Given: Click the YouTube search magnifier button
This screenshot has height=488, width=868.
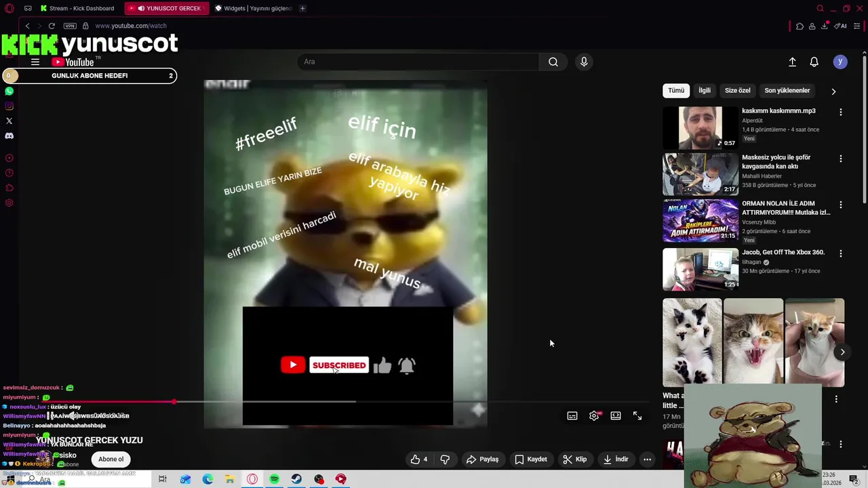Looking at the screenshot, I should [x=553, y=62].
